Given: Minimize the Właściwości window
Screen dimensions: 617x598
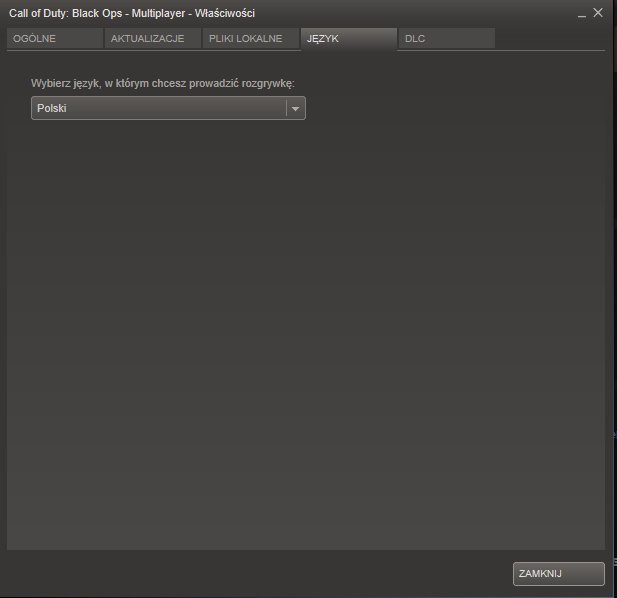Looking at the screenshot, I should click(x=582, y=14).
